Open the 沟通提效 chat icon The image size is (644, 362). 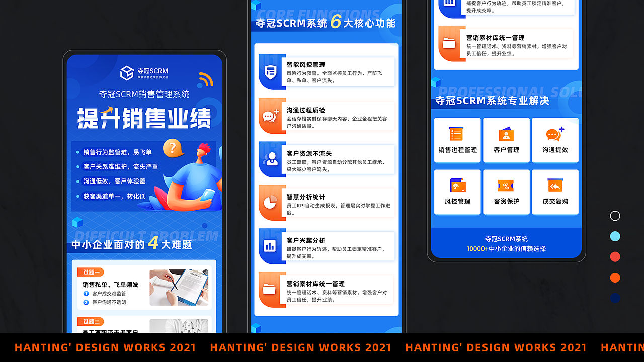tap(554, 134)
